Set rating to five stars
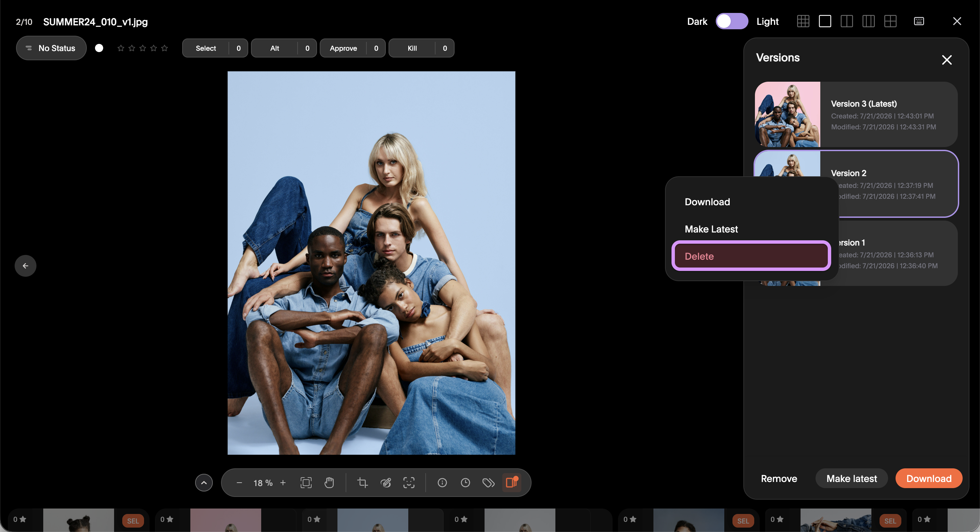980x532 pixels. [164, 48]
